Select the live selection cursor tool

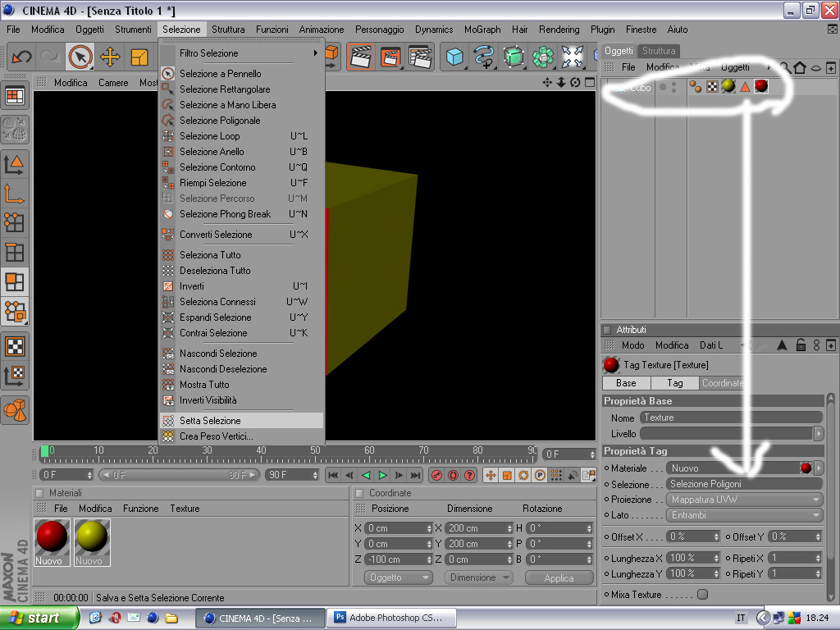click(80, 57)
